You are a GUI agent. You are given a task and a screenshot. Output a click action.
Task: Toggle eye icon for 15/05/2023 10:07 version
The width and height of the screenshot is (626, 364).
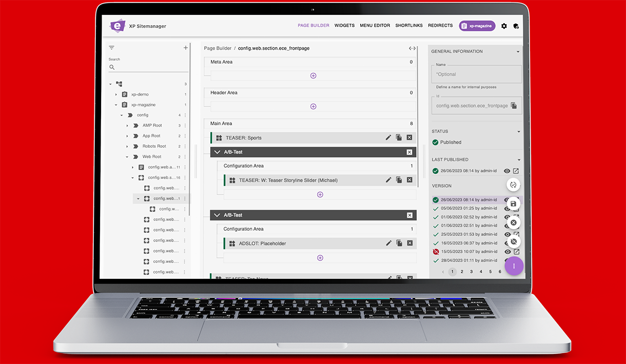(x=507, y=252)
